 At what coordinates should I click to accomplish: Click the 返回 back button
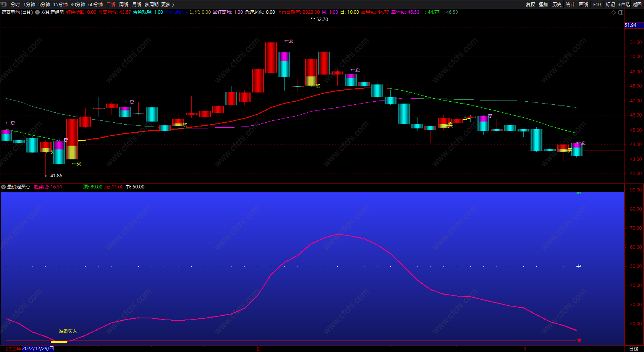click(637, 4)
